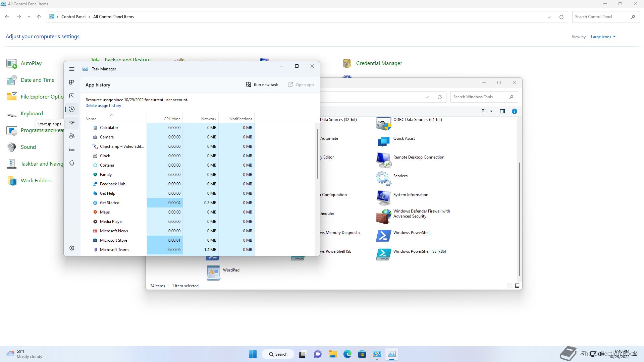Open Keyboard in Control Panel
644x362 pixels.
click(x=25, y=114)
